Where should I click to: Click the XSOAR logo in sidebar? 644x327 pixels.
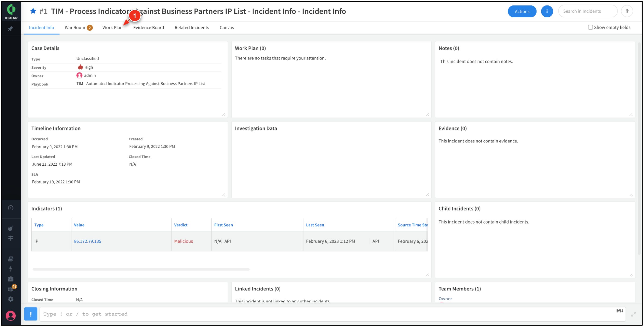[11, 11]
